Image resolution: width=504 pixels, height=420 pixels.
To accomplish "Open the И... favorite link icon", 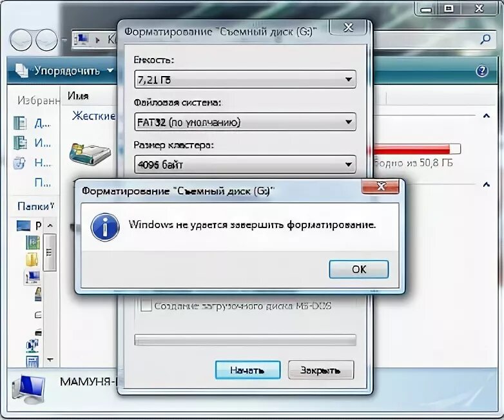I will pyautogui.click(x=20, y=142).
